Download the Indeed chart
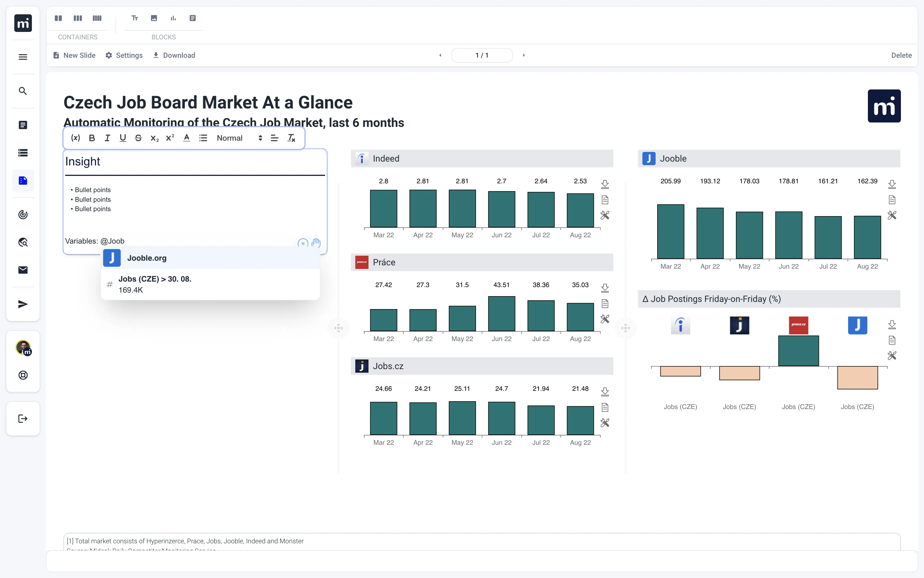The height and width of the screenshot is (578, 924). [605, 184]
